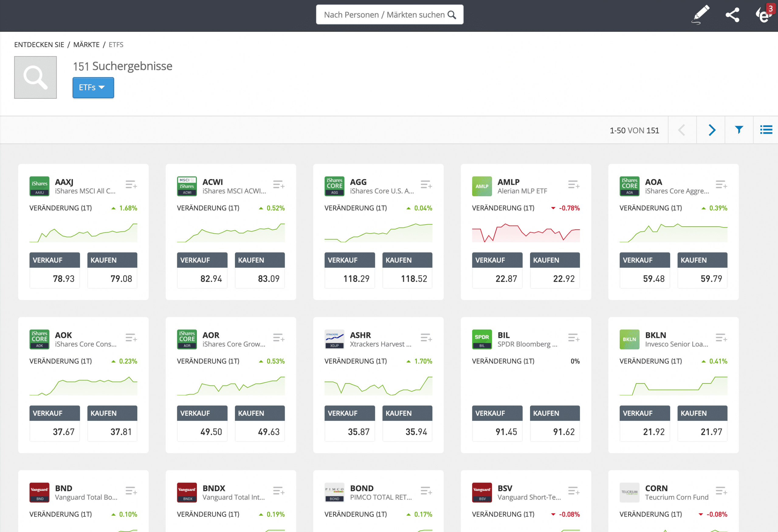Click 'iShares Core U.S. A...' name
This screenshot has height=532, width=778.
pyautogui.click(x=382, y=191)
